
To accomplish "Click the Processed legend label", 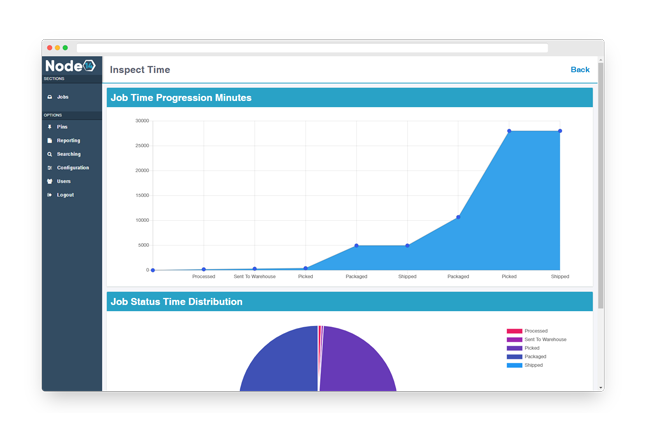I will pyautogui.click(x=536, y=331).
